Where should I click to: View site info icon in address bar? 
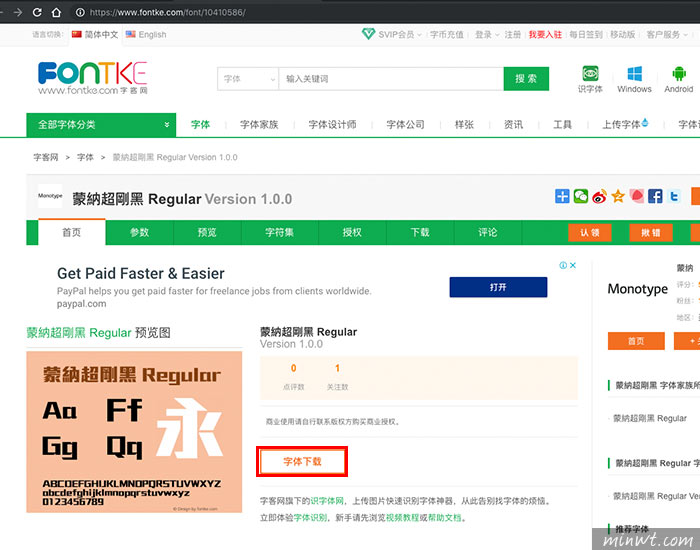(80, 12)
